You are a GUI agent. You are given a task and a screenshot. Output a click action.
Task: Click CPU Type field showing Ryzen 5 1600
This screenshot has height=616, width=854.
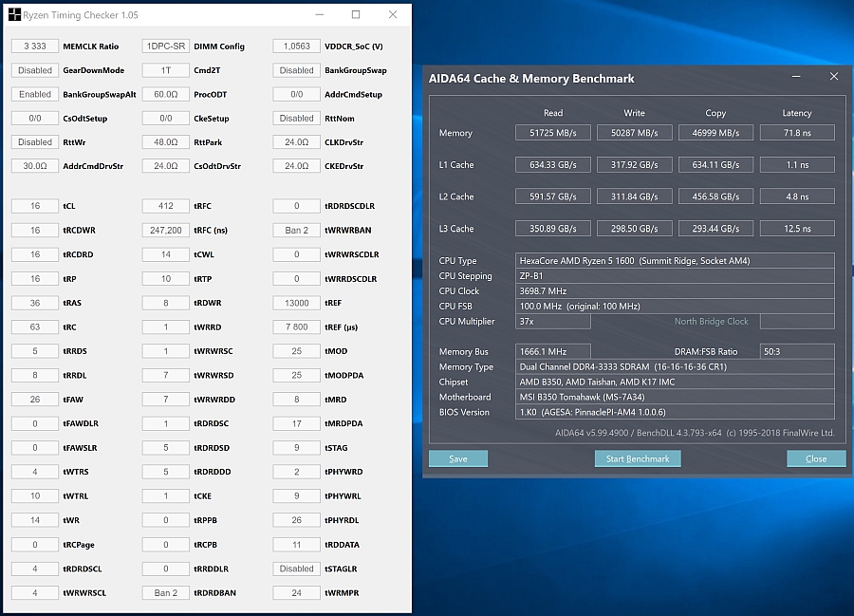(675, 260)
